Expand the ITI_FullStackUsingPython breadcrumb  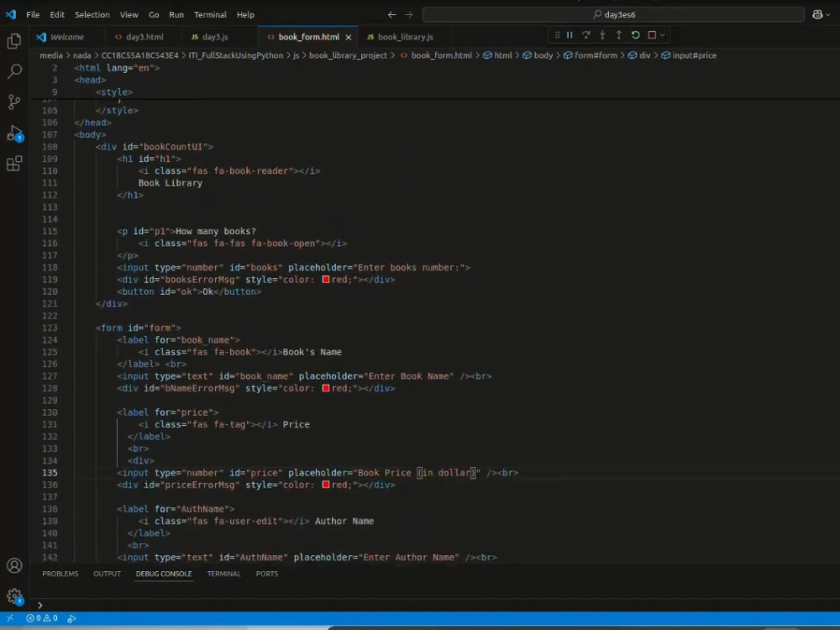click(x=236, y=55)
